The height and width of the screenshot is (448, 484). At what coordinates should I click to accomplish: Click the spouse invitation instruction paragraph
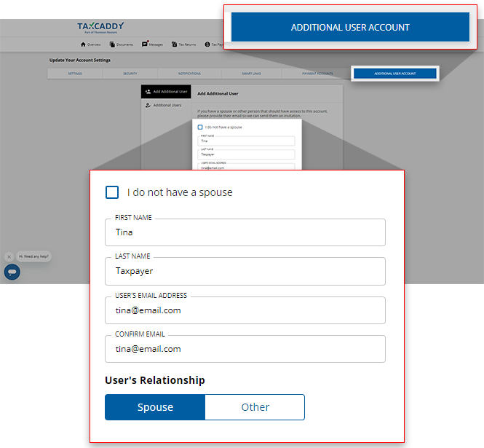point(262,114)
